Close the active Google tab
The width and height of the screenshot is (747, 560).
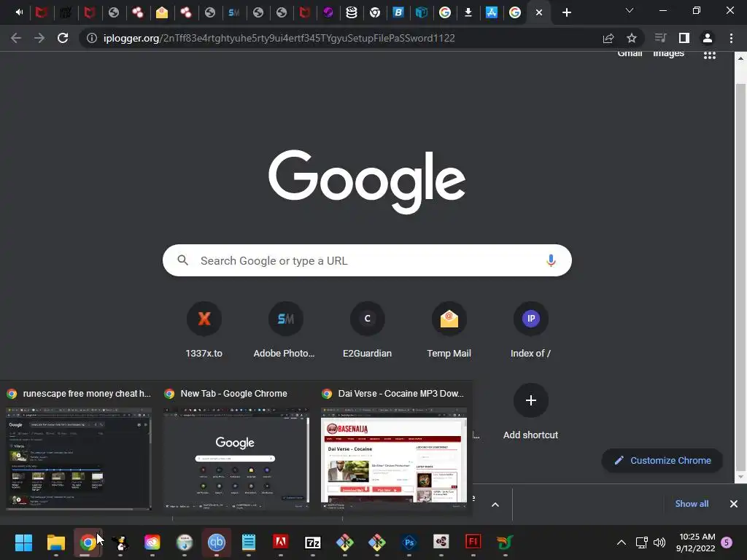point(539,12)
